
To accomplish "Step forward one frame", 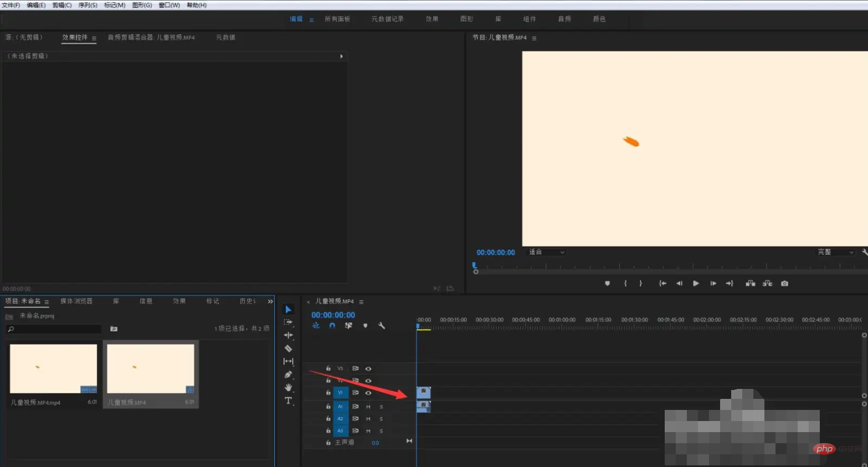I will [x=713, y=283].
